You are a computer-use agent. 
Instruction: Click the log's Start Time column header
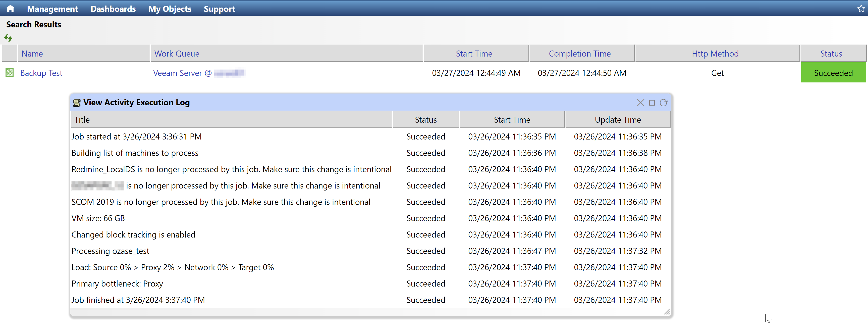pos(512,120)
